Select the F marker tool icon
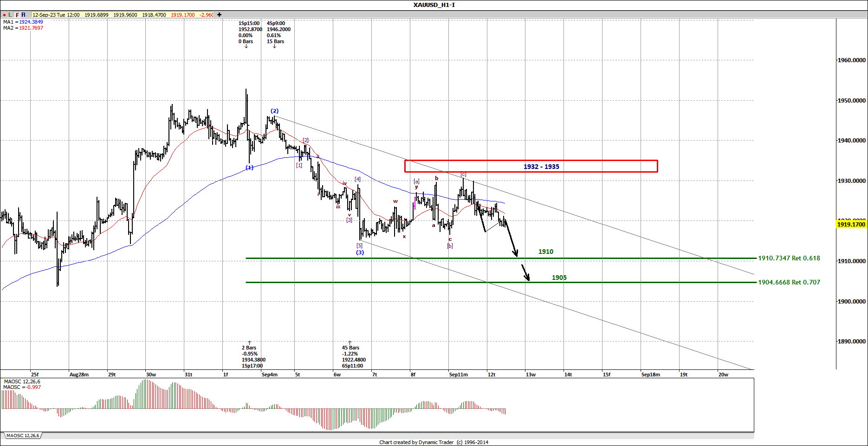The image size is (868, 446). pos(17,14)
